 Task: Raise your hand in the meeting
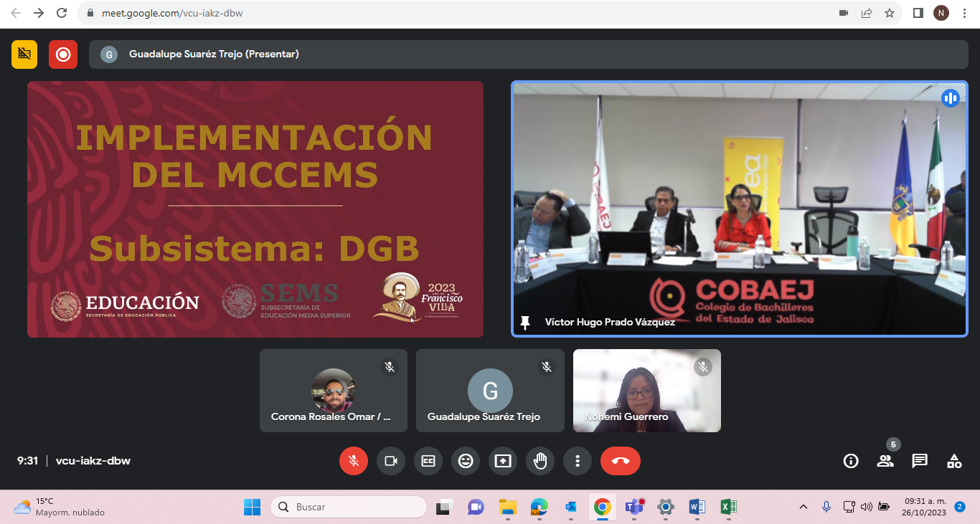click(x=540, y=461)
